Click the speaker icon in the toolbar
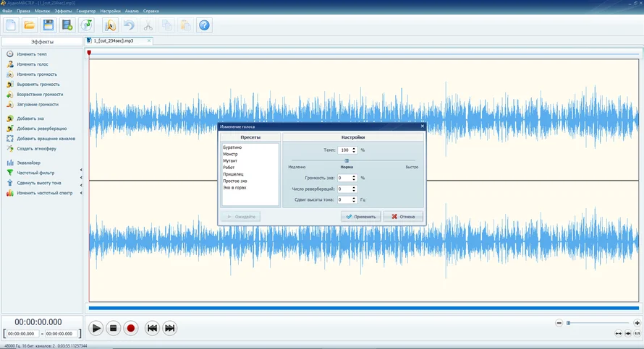Screen dimensions: 644x349 point(110,25)
